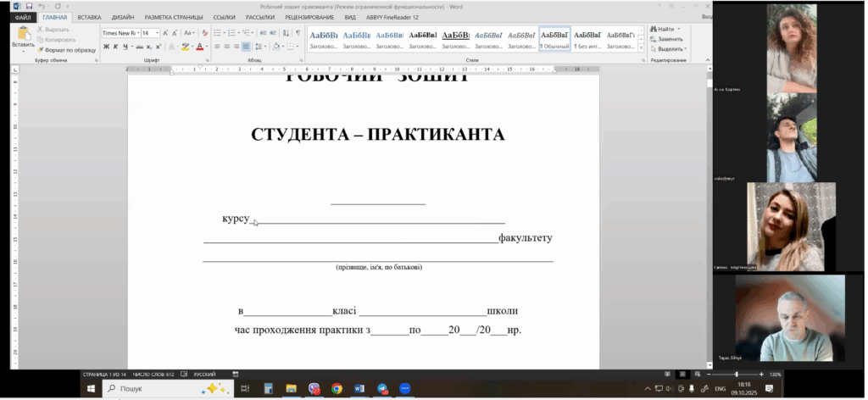Click the Save icon in quick access toolbar
This screenshot has height=400, width=868.
point(29,6)
